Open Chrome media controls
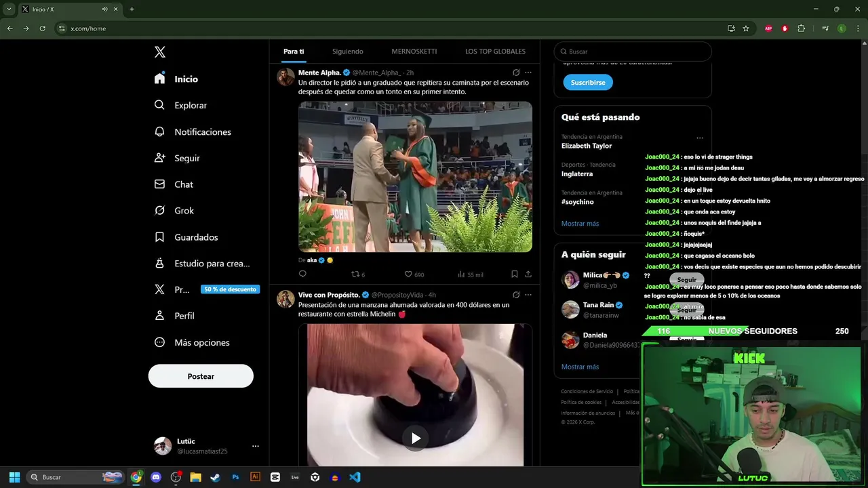Viewport: 868px width, 488px height. coord(825,28)
